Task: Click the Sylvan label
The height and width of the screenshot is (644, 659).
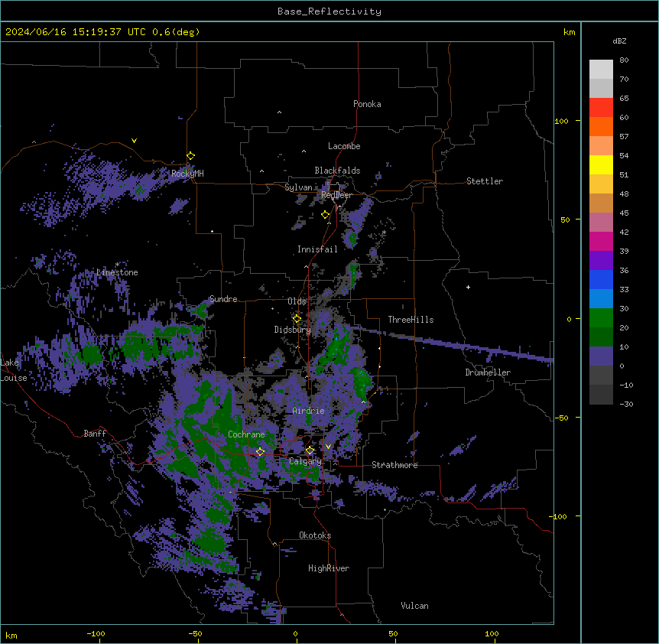Action: click(298, 187)
